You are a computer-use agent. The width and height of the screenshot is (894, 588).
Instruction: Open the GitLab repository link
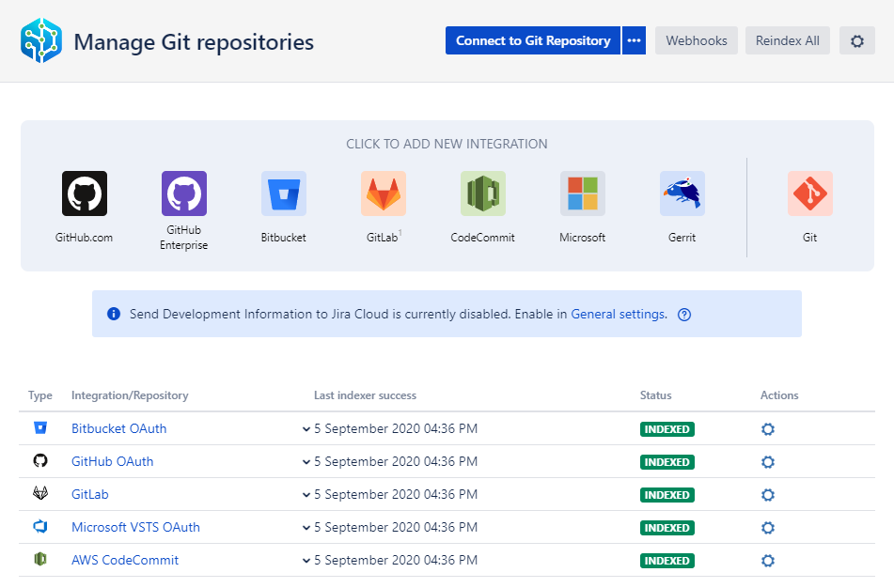(90, 495)
